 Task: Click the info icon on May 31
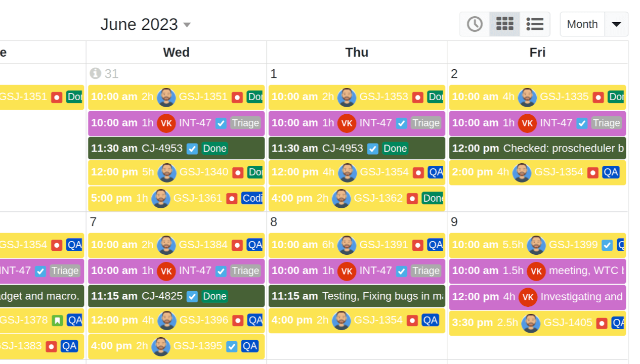coord(96,74)
